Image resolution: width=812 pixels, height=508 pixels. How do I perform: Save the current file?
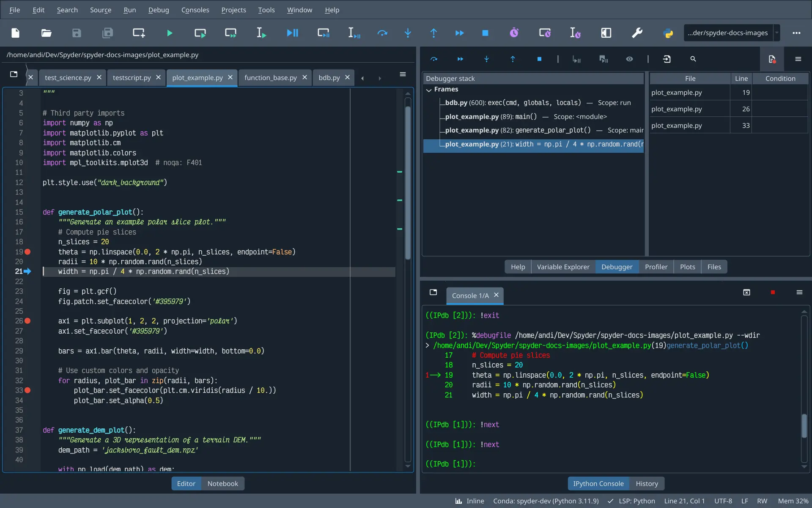coord(77,33)
